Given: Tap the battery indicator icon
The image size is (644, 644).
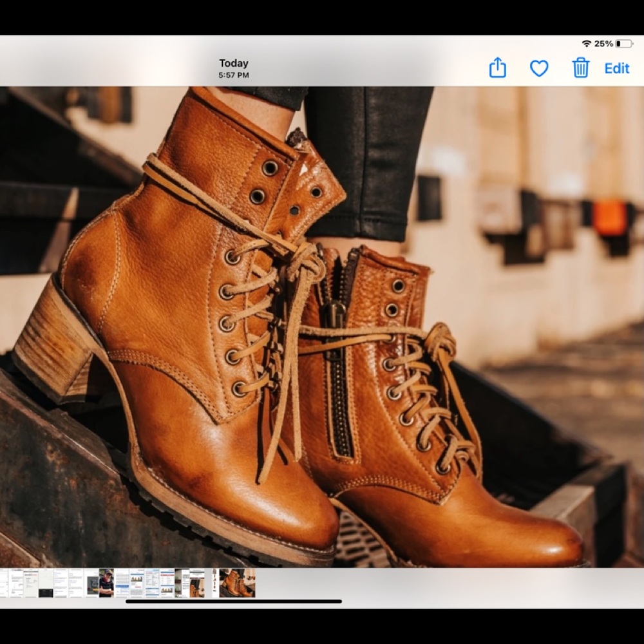Looking at the screenshot, I should point(624,44).
